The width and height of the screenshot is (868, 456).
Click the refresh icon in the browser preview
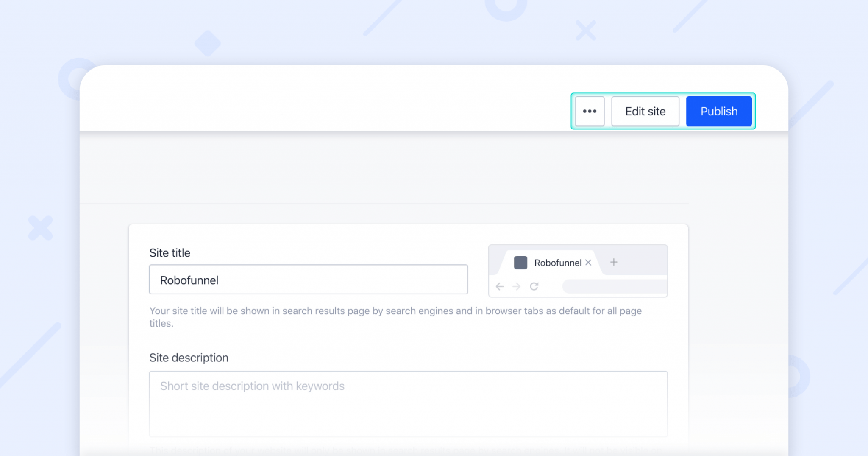[x=534, y=286]
